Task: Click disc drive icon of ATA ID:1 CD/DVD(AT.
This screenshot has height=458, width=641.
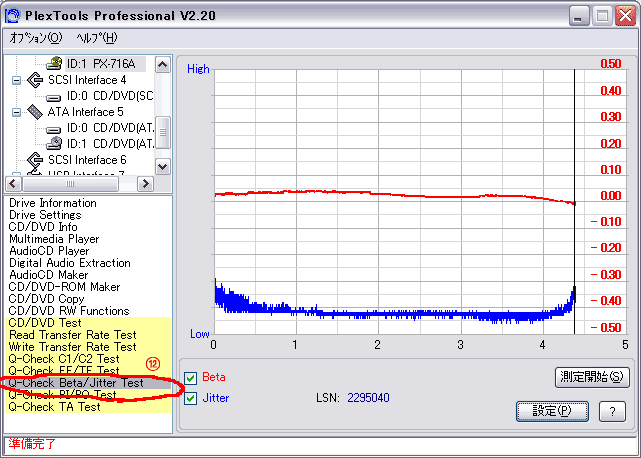Action: [54, 143]
